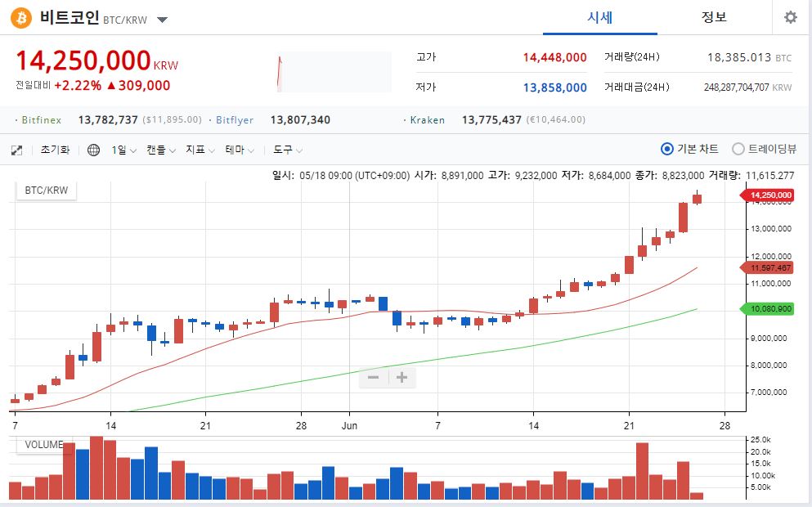This screenshot has height=507, width=812.
Task: Zoom in with the plus button
Action: click(402, 378)
